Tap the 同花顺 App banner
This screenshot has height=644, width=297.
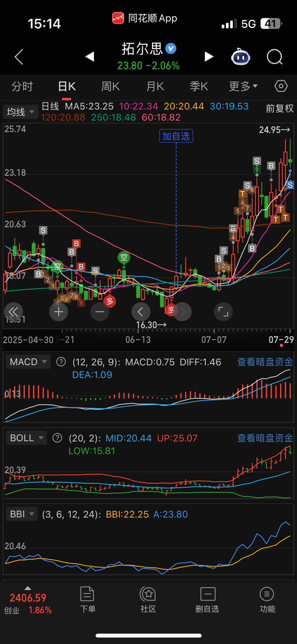point(145,18)
